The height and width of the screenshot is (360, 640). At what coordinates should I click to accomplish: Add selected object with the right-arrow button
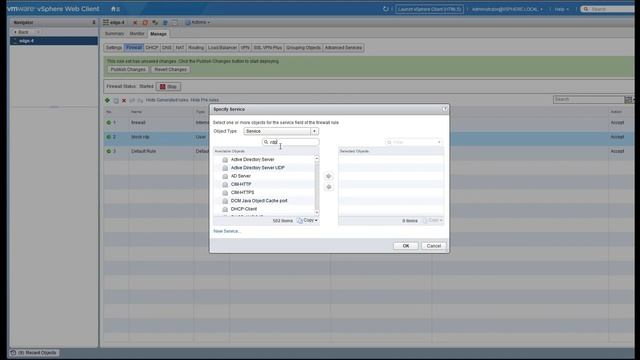coord(329,176)
